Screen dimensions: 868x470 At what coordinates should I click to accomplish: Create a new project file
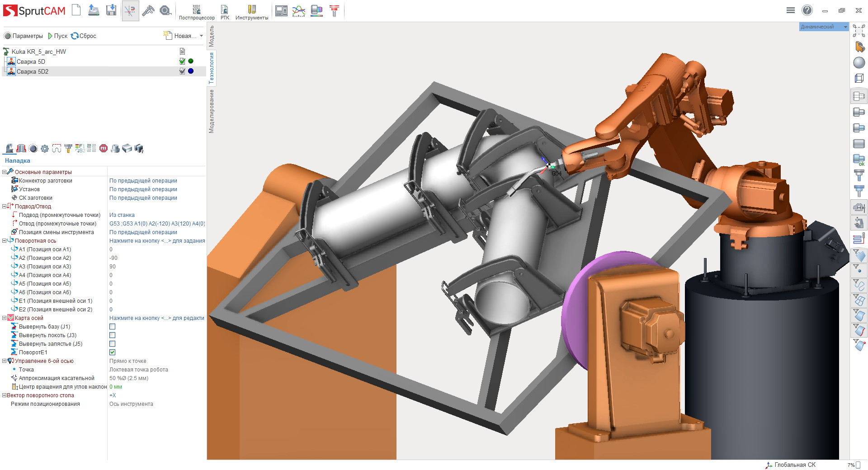[76, 10]
